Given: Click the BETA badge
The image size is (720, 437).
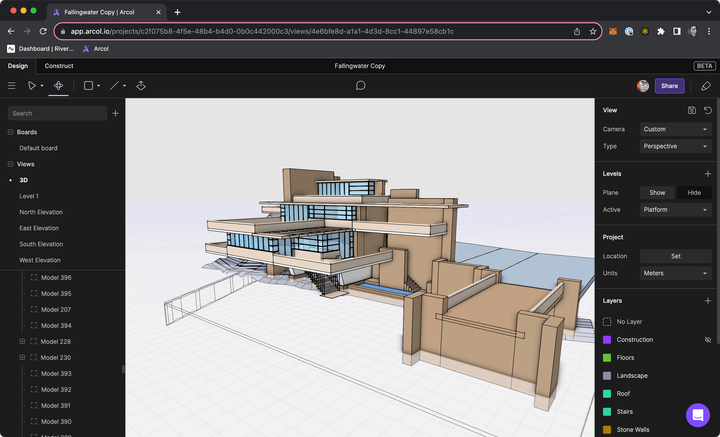Looking at the screenshot, I should pyautogui.click(x=704, y=66).
